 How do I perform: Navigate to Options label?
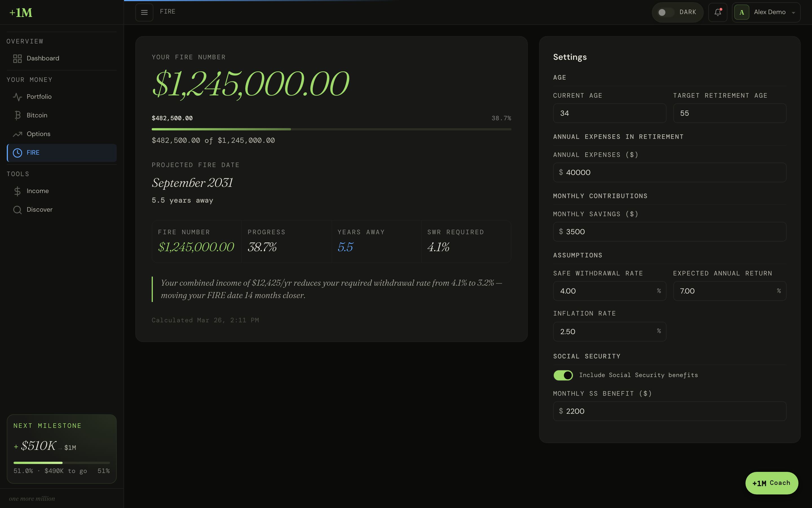pos(38,134)
